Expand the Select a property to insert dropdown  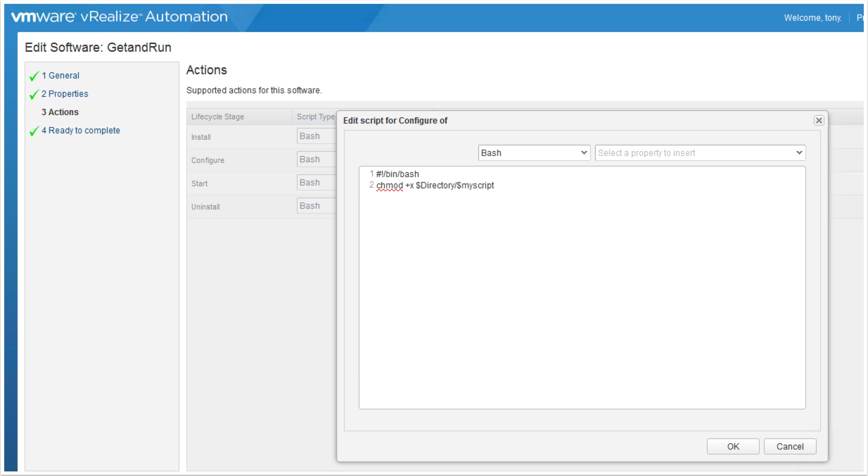point(700,153)
